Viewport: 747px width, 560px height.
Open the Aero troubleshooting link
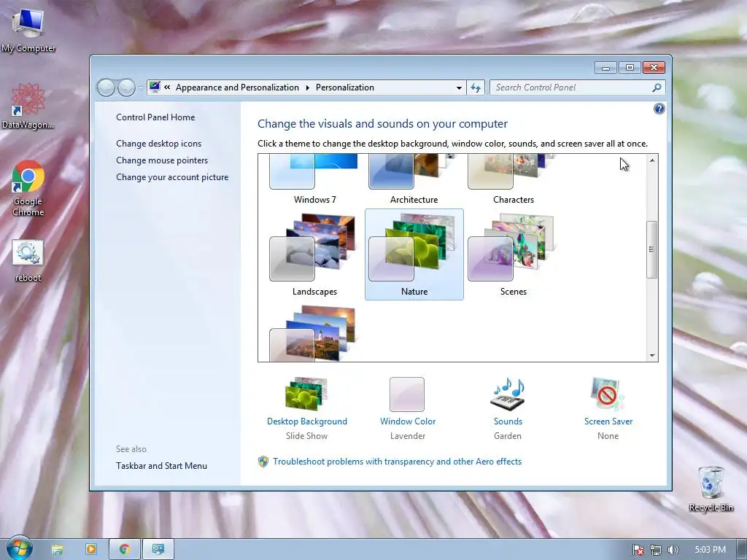click(x=397, y=462)
